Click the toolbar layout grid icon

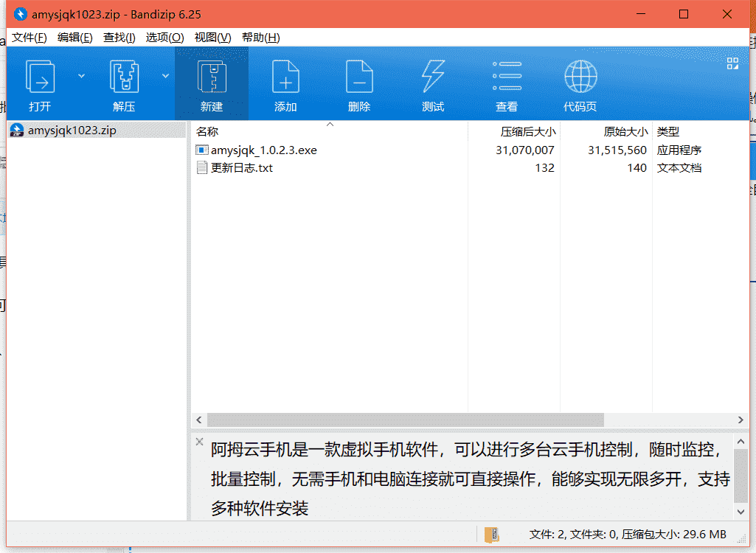732,63
